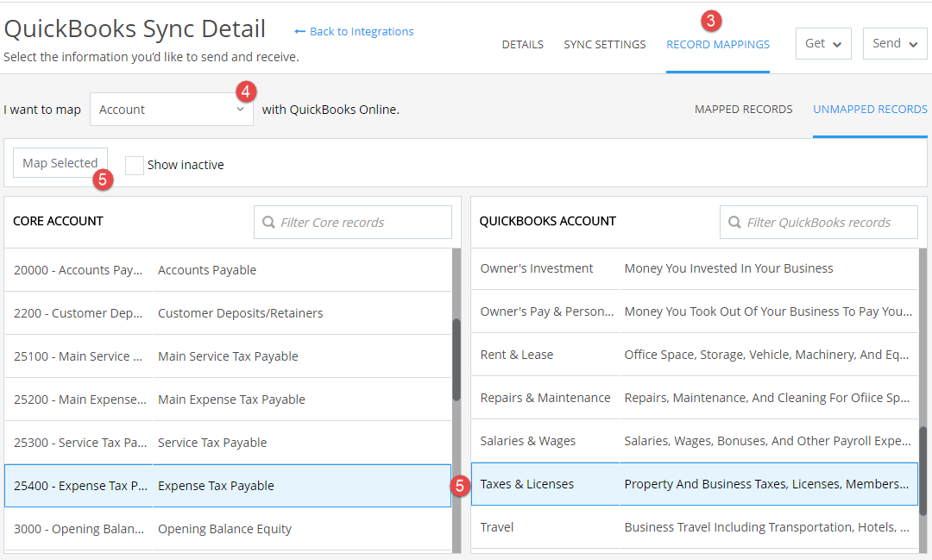The image size is (932, 560).
Task: Select the Taxes & Licenses row
Action: pos(694,484)
